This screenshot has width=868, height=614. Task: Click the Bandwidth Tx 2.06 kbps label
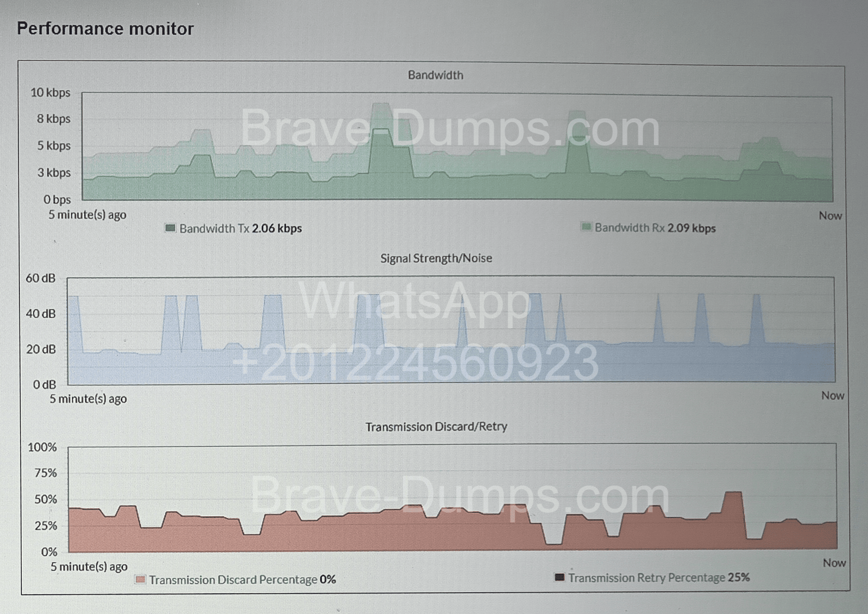tap(241, 228)
